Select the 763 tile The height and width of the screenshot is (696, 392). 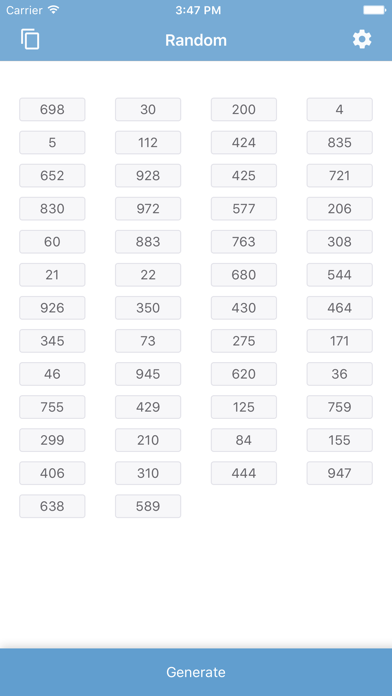pyautogui.click(x=244, y=241)
